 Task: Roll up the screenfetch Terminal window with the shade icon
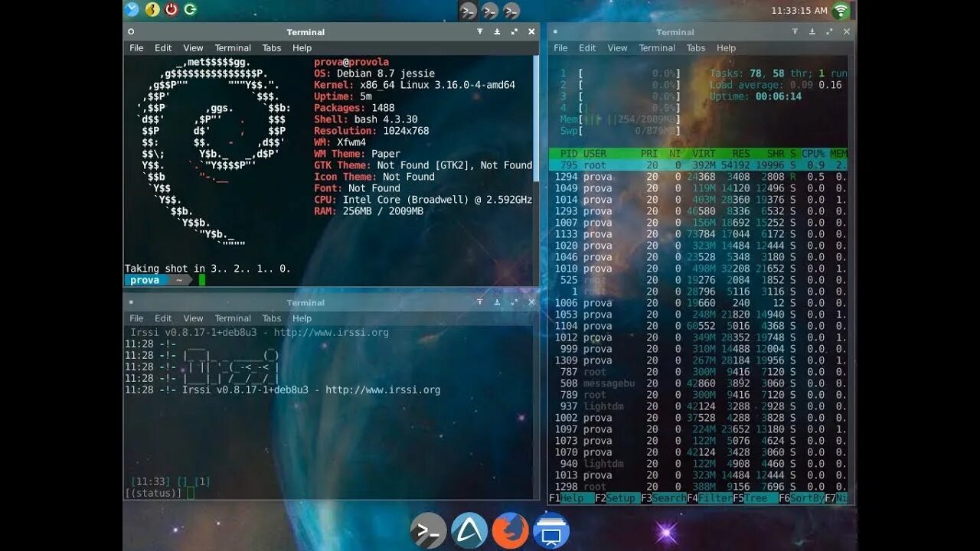[x=480, y=32]
